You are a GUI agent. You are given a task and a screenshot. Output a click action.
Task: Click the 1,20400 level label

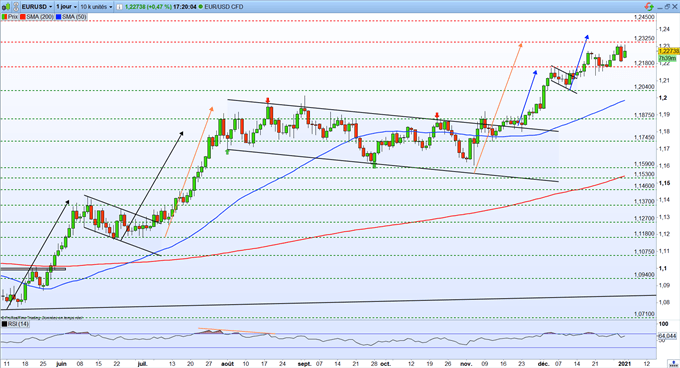pos(644,87)
